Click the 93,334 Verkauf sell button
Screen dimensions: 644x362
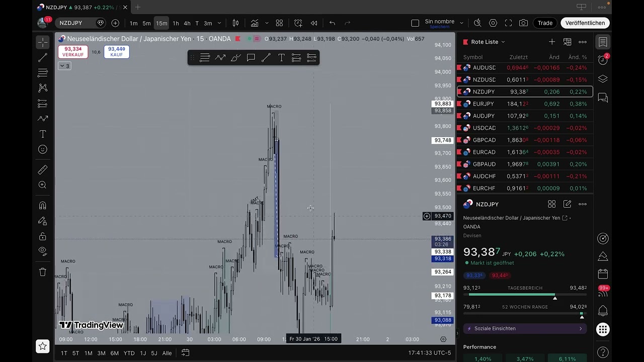pos(73,52)
